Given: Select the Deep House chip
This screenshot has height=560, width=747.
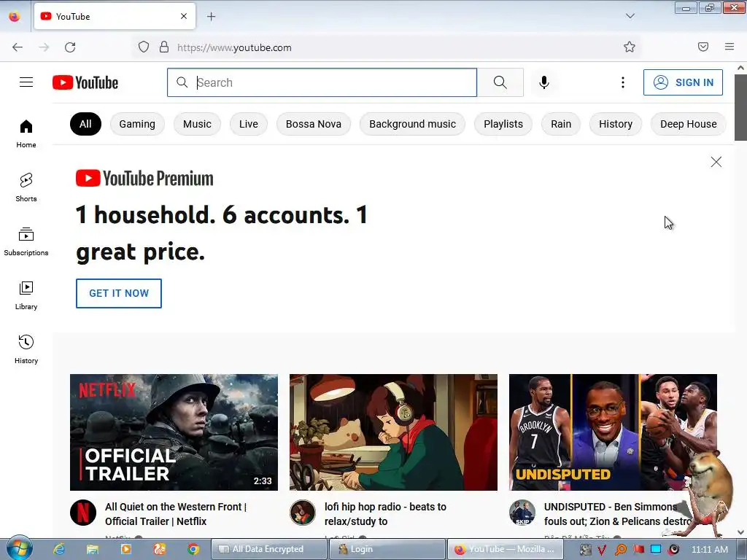Looking at the screenshot, I should pos(689,124).
